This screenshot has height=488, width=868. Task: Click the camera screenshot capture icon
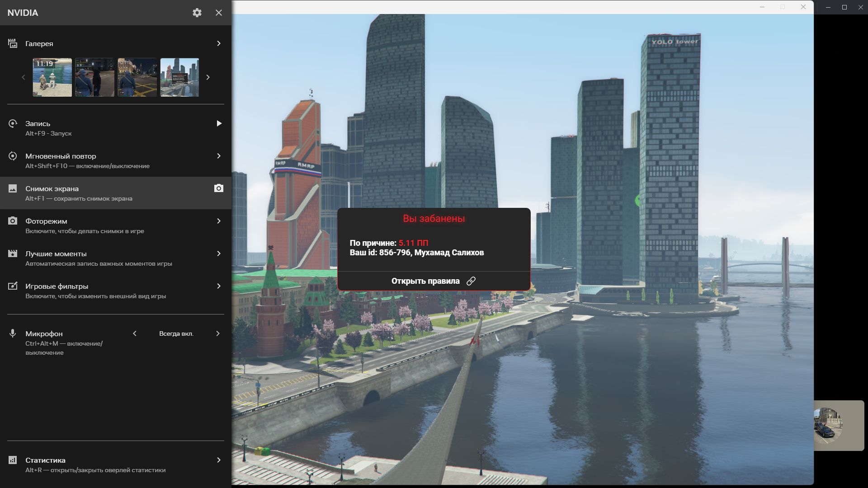coord(219,188)
